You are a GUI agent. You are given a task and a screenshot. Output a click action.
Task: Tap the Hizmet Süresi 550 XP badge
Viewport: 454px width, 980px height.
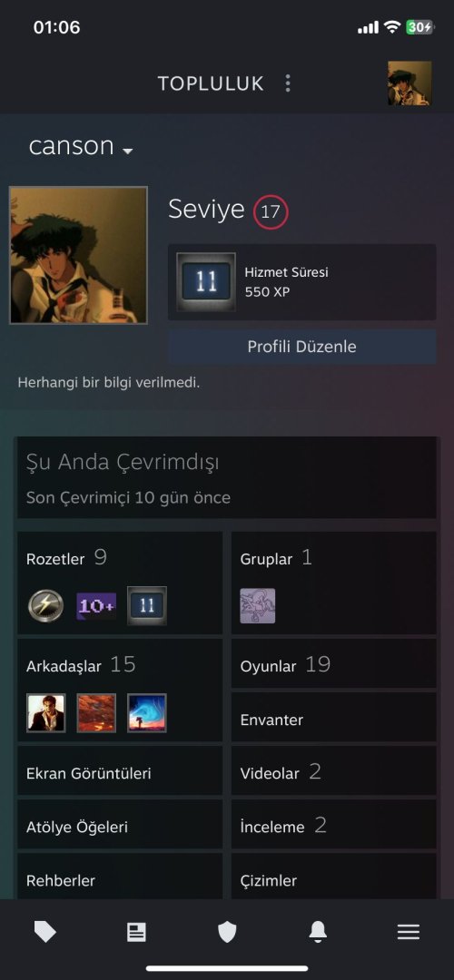(302, 282)
